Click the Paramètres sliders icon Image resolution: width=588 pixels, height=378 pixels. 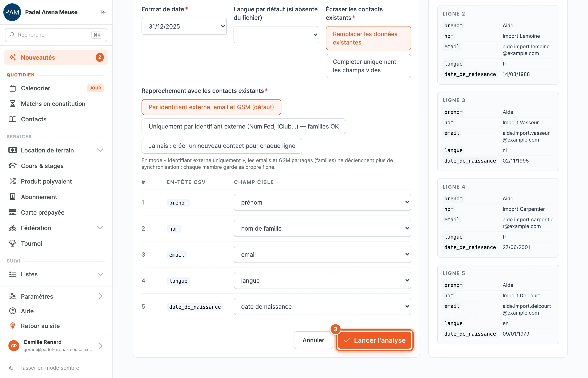pyautogui.click(x=13, y=296)
